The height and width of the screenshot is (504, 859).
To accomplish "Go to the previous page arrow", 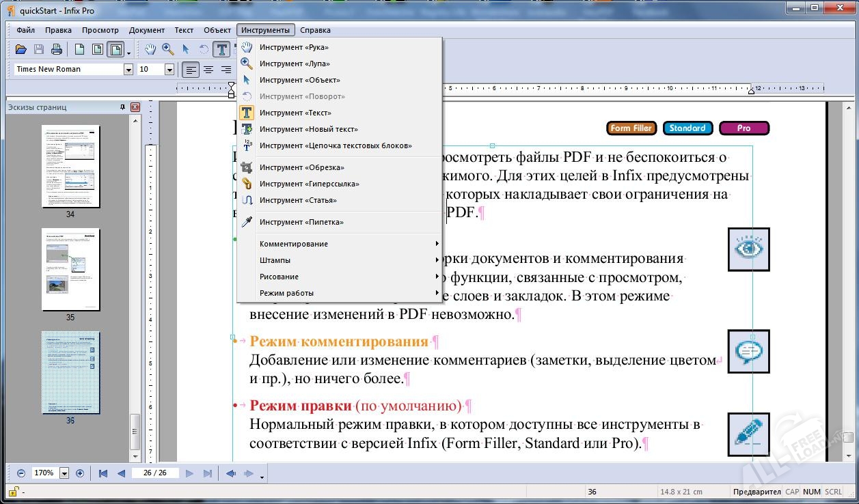I will [x=122, y=473].
